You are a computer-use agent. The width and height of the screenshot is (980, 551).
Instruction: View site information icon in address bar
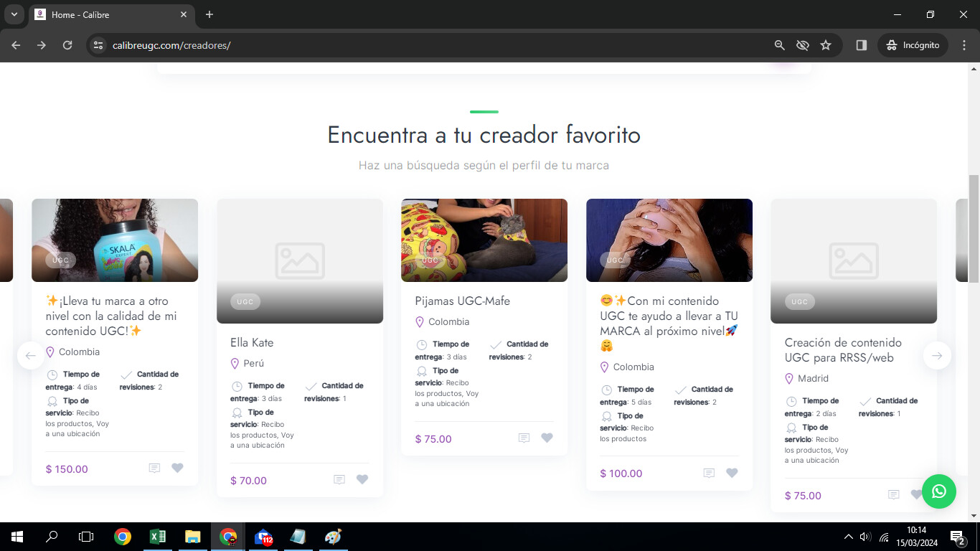click(98, 45)
